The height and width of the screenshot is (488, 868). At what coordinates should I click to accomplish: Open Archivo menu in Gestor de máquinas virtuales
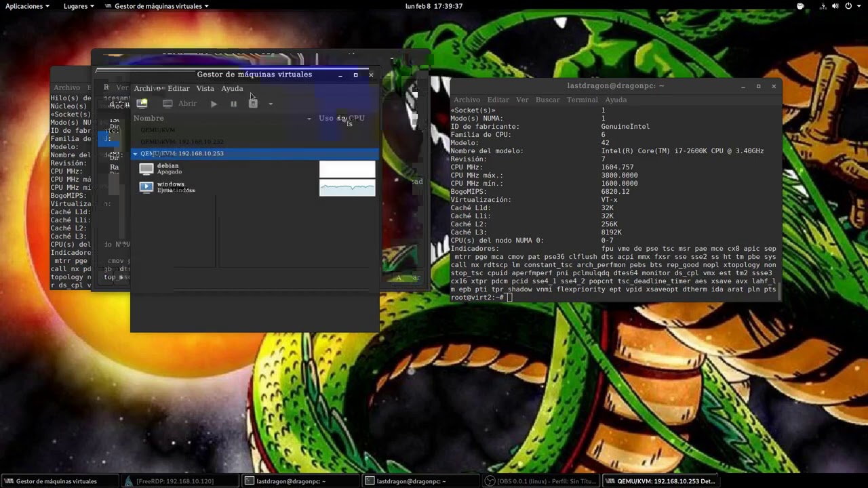pos(147,88)
